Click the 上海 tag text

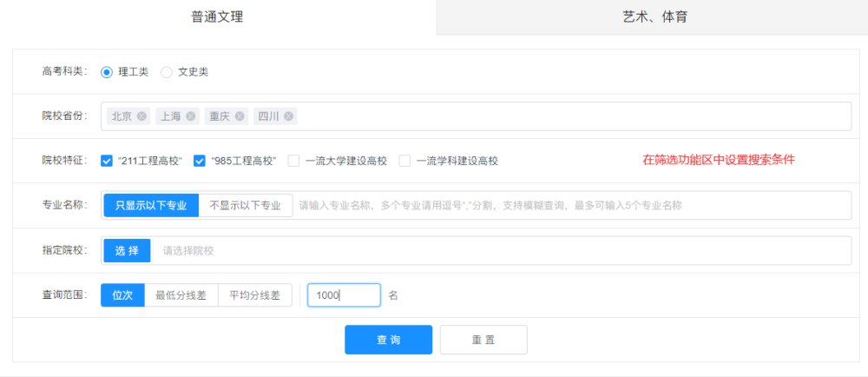click(170, 116)
